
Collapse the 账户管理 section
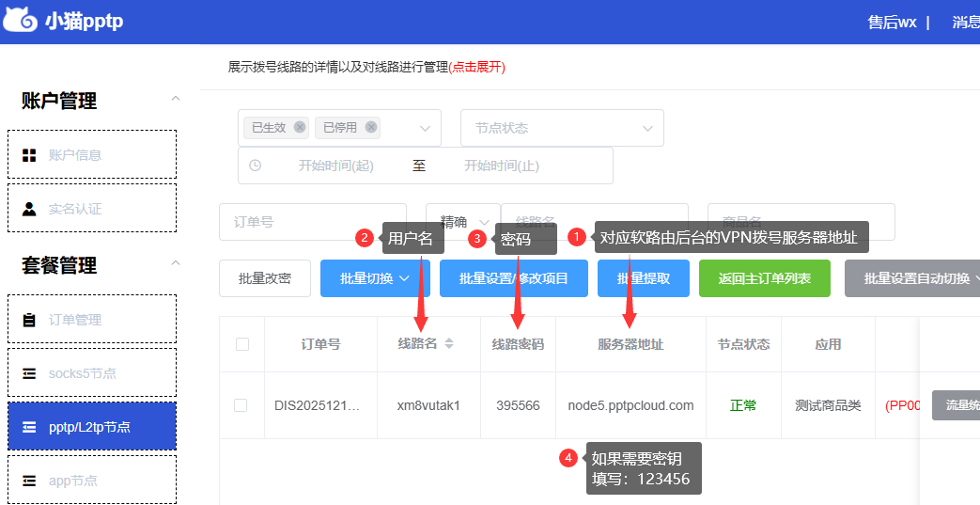(175, 100)
